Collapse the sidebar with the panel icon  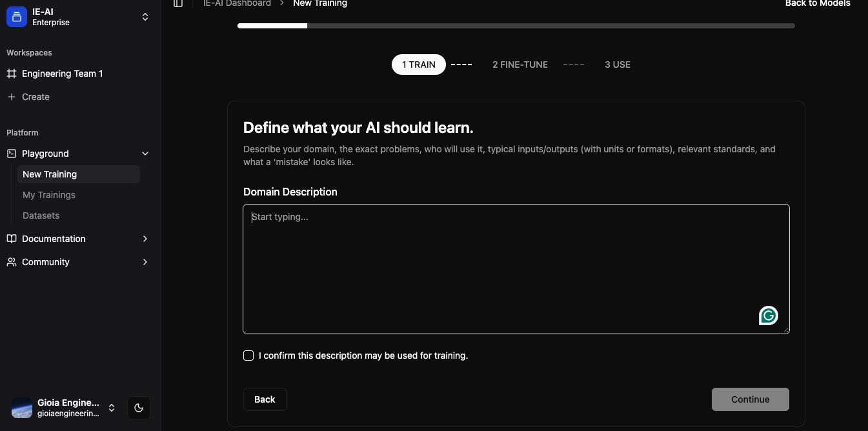[x=178, y=3]
